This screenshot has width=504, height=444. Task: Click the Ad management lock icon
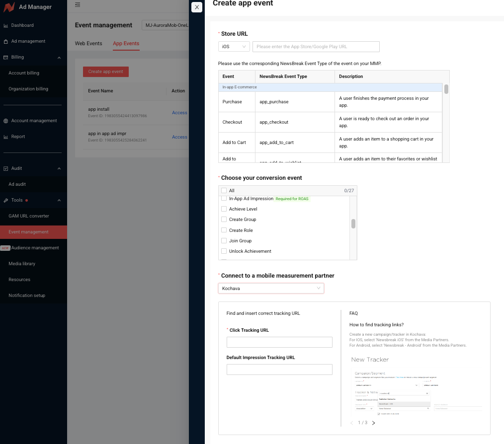point(5,41)
